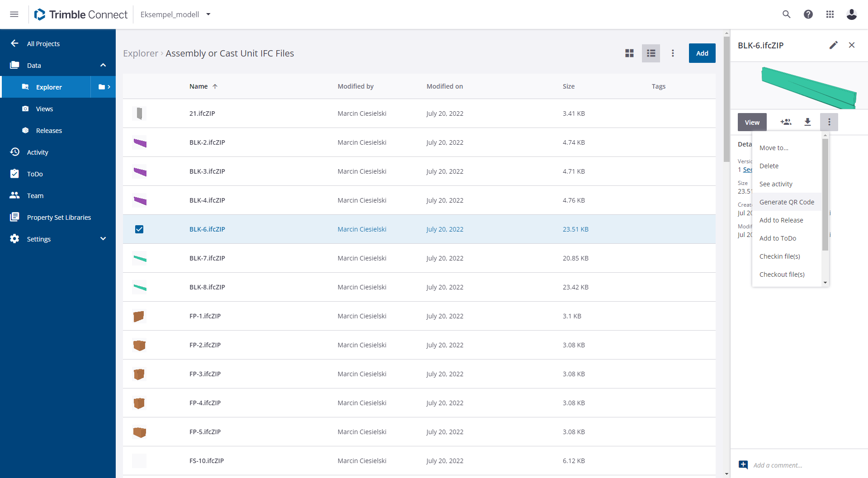Screen dimensions: 868x478
Task: Switch to grid view layout
Action: (629, 53)
